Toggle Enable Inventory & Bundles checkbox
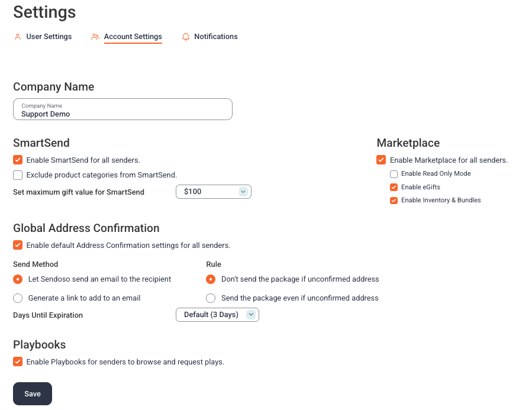 (394, 201)
